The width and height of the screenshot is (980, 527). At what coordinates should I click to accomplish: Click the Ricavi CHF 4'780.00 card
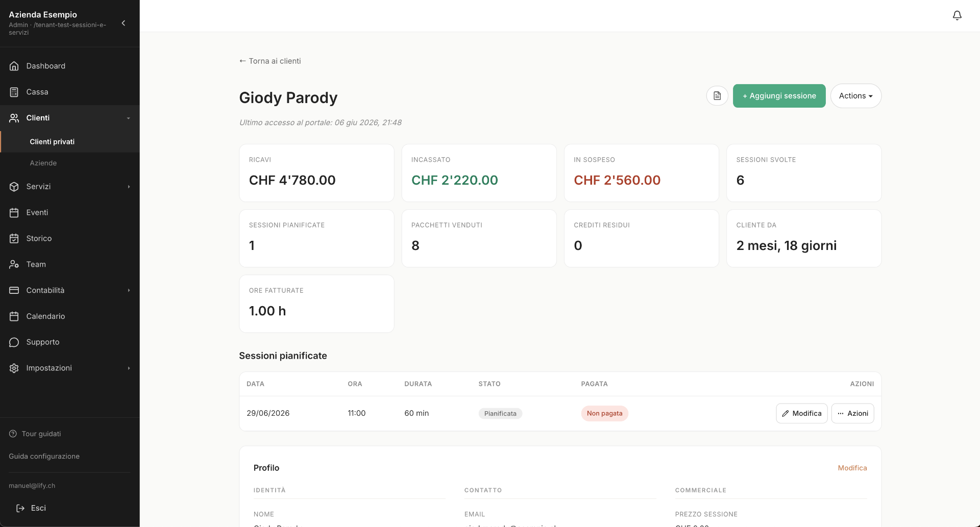(x=316, y=173)
